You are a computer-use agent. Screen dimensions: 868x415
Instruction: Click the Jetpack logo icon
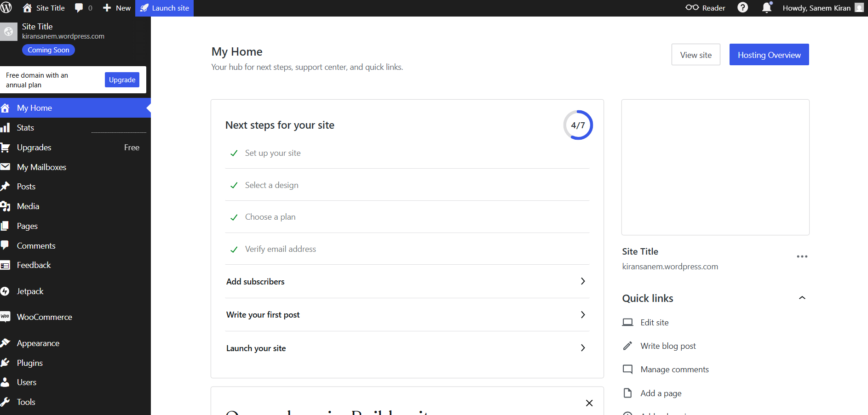[5, 291]
